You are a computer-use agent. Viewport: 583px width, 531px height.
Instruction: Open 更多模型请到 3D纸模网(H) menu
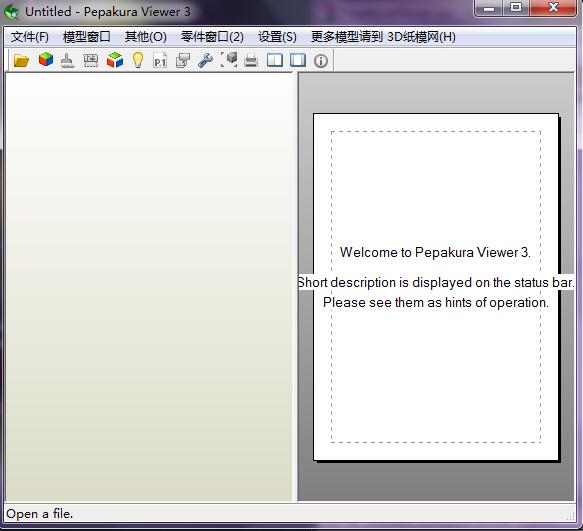click(383, 37)
